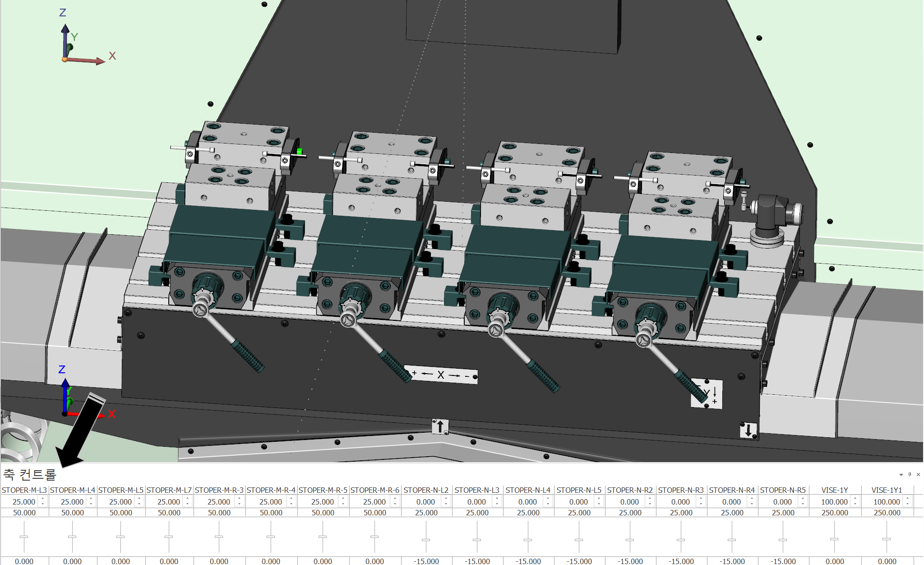
Task: Click the VISE-1Y slider handle
Action: click(834, 539)
